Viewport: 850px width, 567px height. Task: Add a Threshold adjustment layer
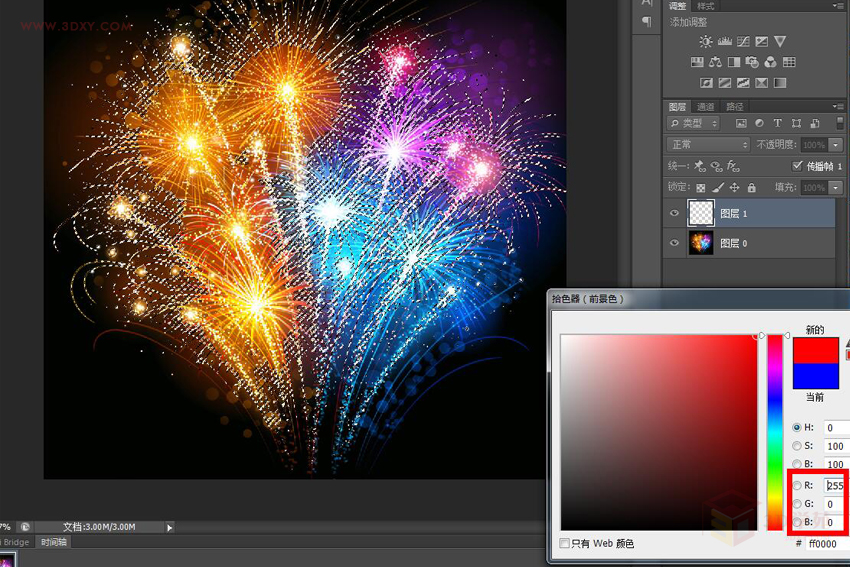pyautogui.click(x=743, y=83)
